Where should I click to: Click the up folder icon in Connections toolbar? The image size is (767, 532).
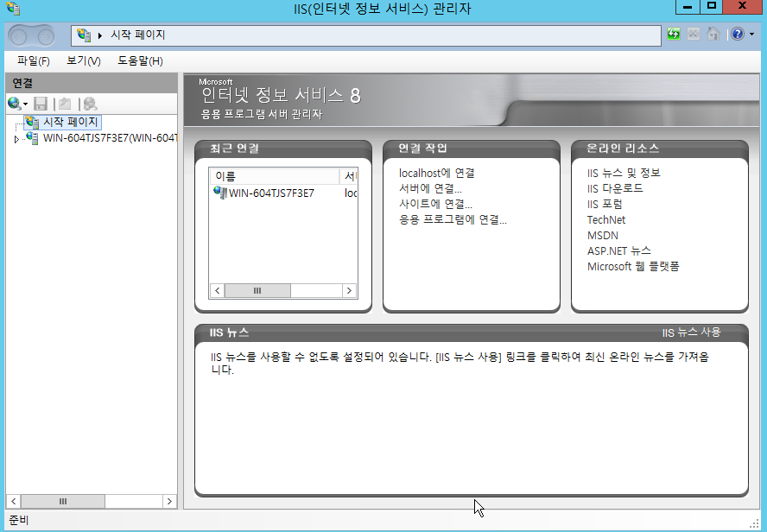coord(65,104)
